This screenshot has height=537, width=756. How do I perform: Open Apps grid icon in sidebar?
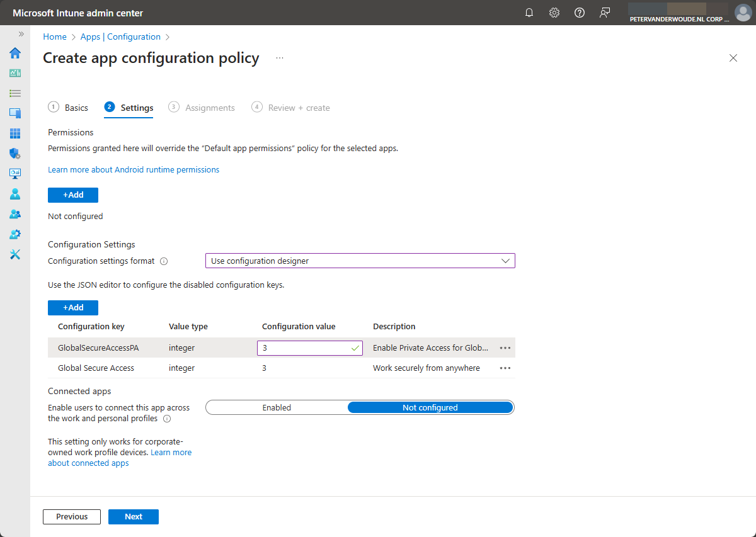15,133
